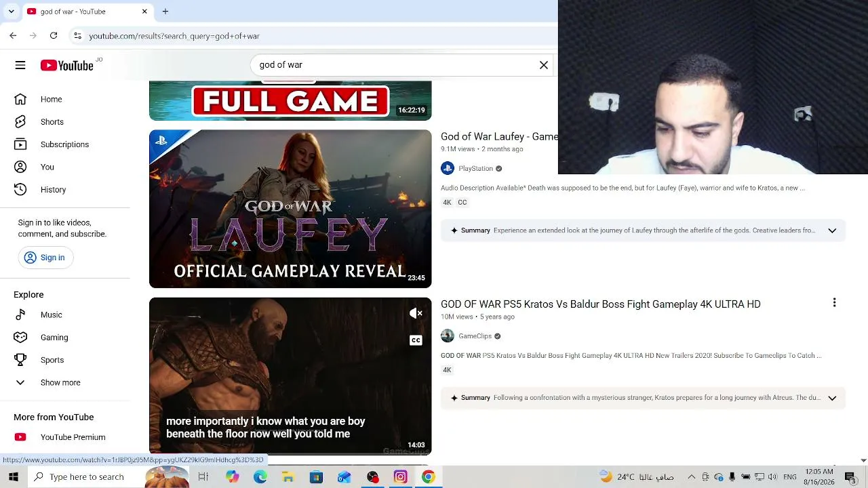Viewport: 868px width, 488px height.
Task: Open the Laufey Official Gameplay Reveal thumbnail
Action: tap(290, 209)
